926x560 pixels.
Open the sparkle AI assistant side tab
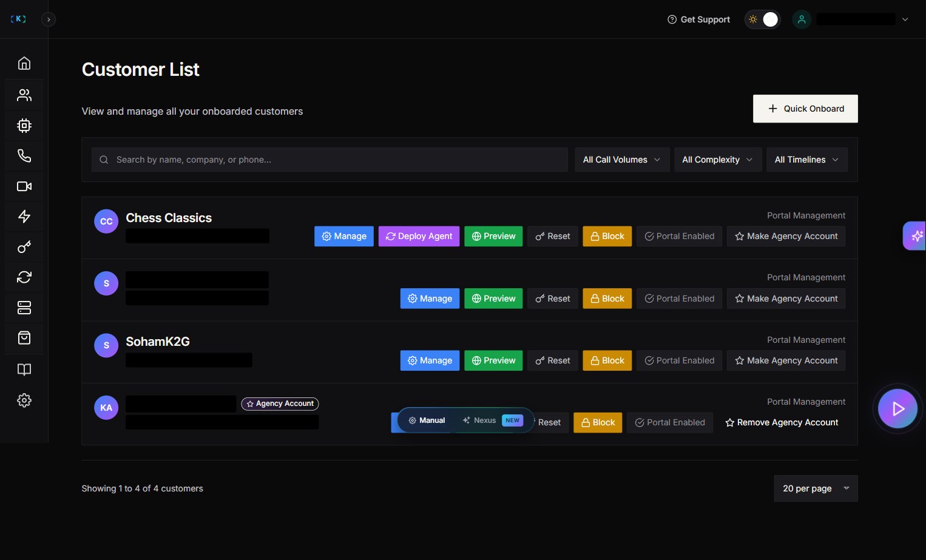(915, 235)
